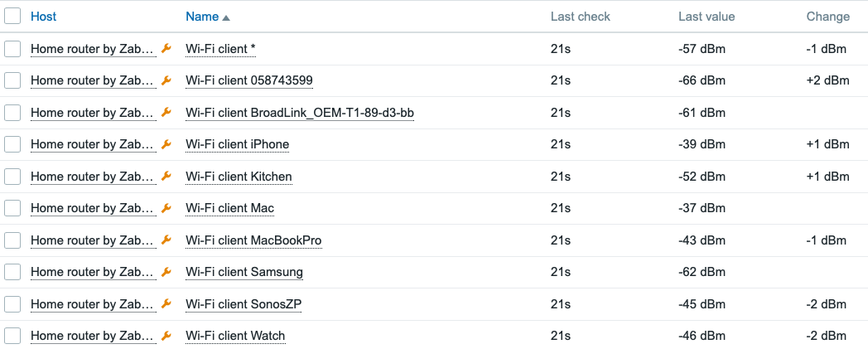Open Home router host link in Samsung row

point(92,272)
